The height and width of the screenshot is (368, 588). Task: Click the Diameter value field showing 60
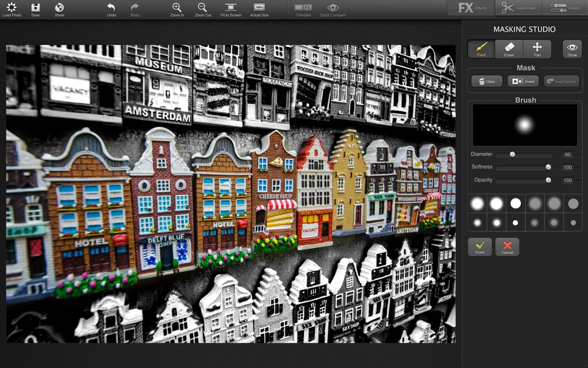(567, 154)
